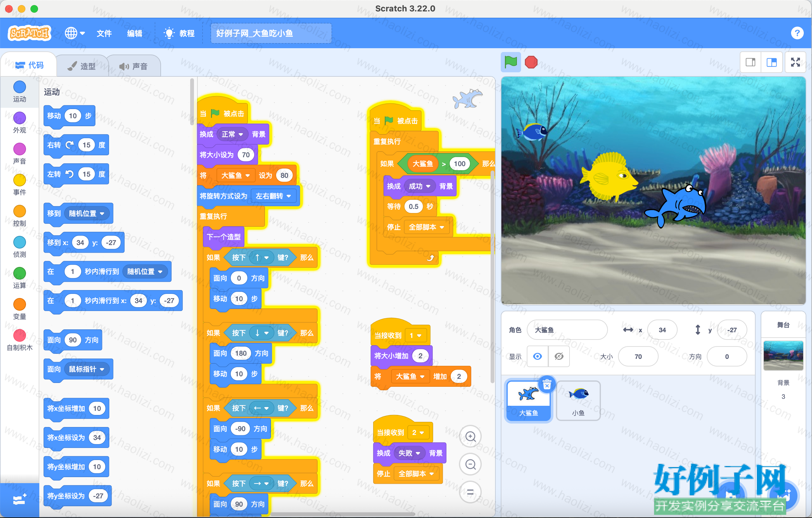Edit the 100 value in comparison block
Screen dimensions: 812x518
[459, 164]
